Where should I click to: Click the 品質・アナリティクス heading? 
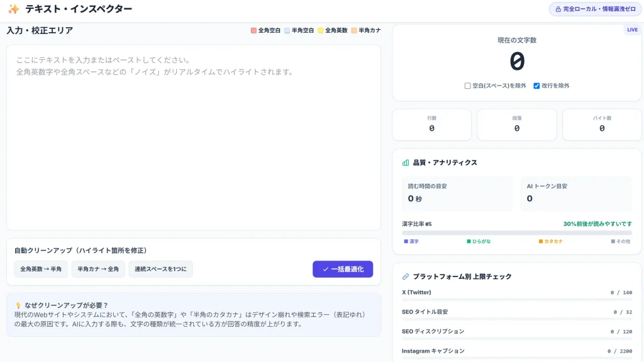coord(445,162)
